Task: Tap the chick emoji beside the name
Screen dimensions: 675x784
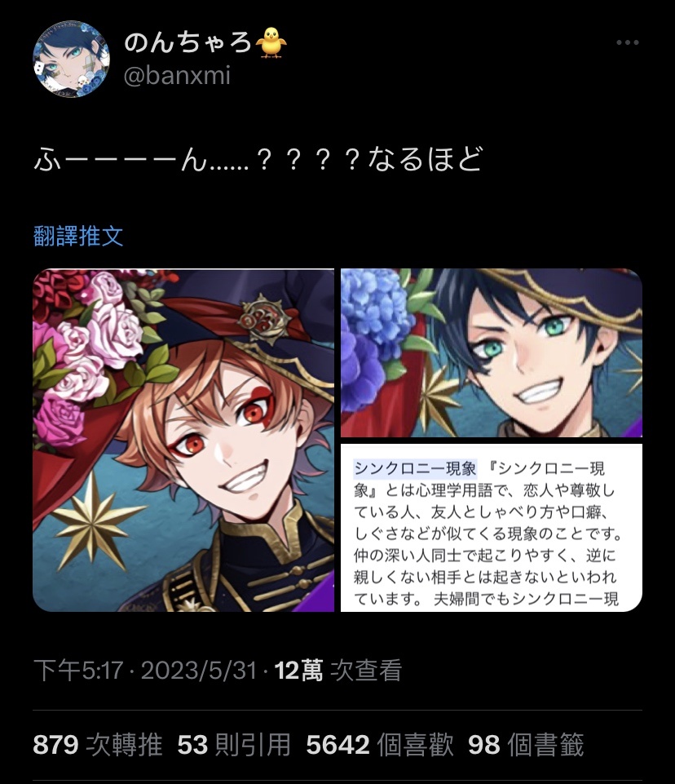Action: [x=271, y=42]
